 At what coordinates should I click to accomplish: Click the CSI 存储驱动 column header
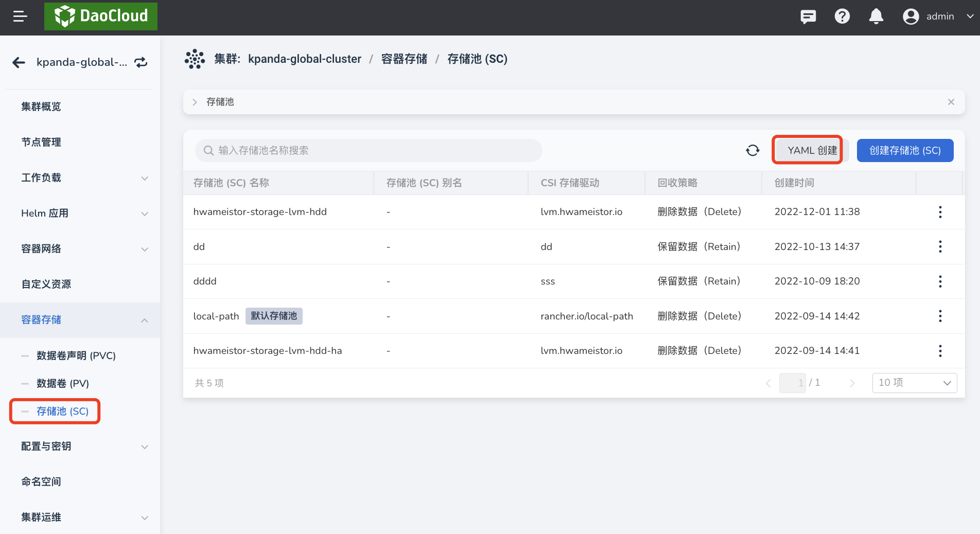[x=570, y=183]
